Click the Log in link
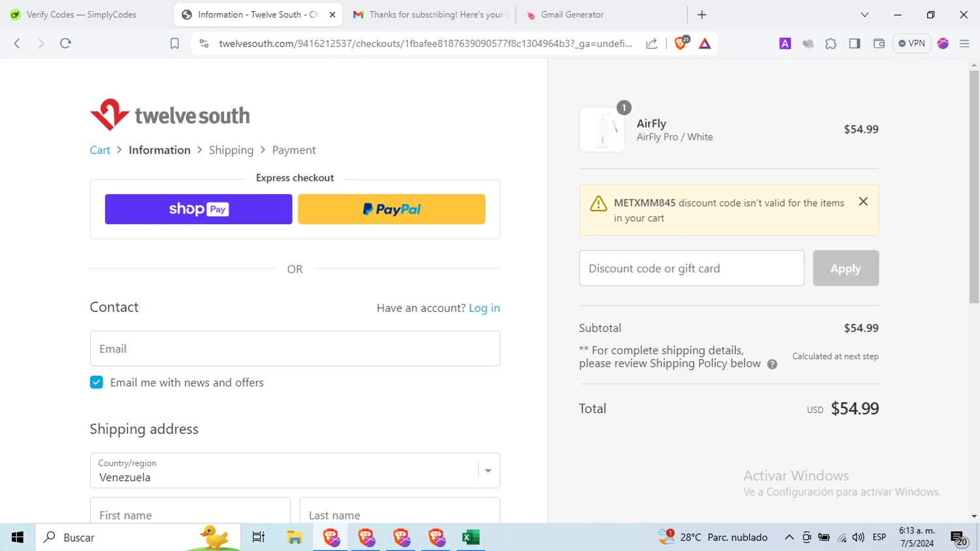This screenshot has height=551, width=980. (484, 308)
